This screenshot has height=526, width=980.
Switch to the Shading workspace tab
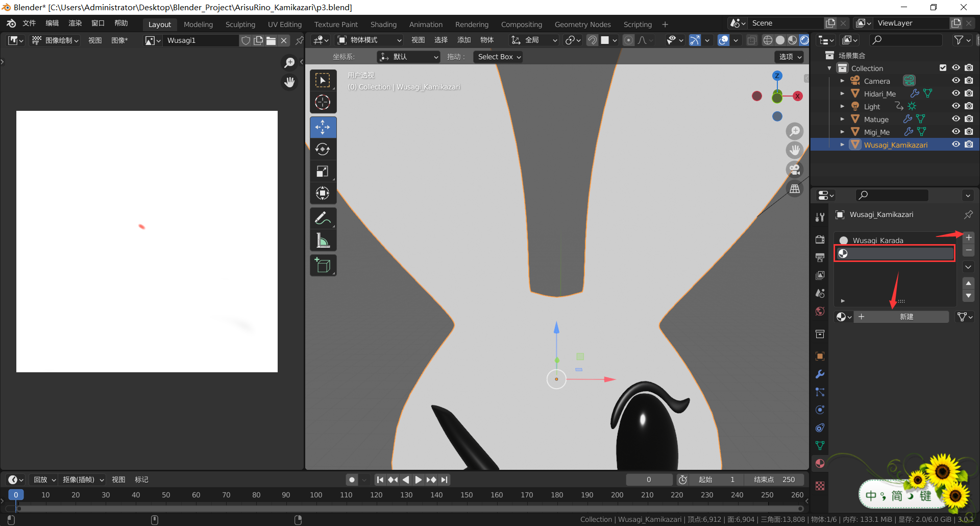pos(383,25)
